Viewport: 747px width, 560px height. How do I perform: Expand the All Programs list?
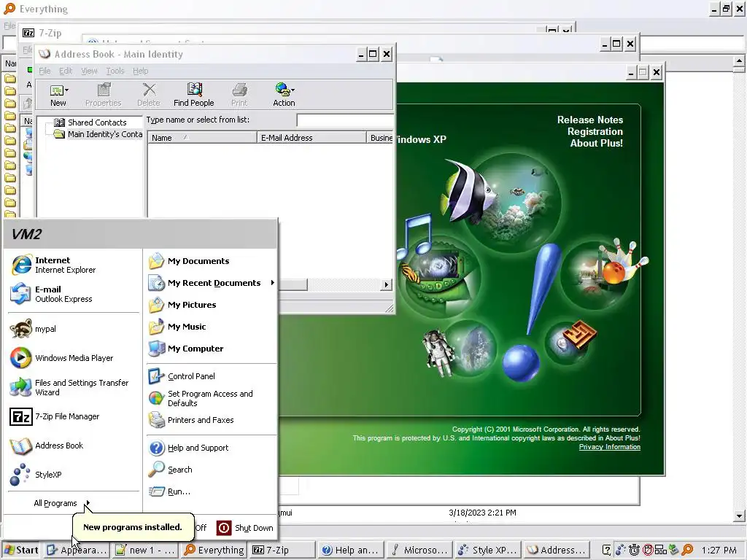(x=62, y=503)
